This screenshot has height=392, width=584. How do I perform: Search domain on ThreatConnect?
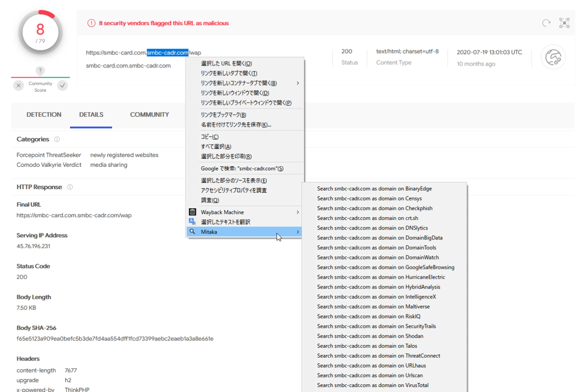[384, 356]
